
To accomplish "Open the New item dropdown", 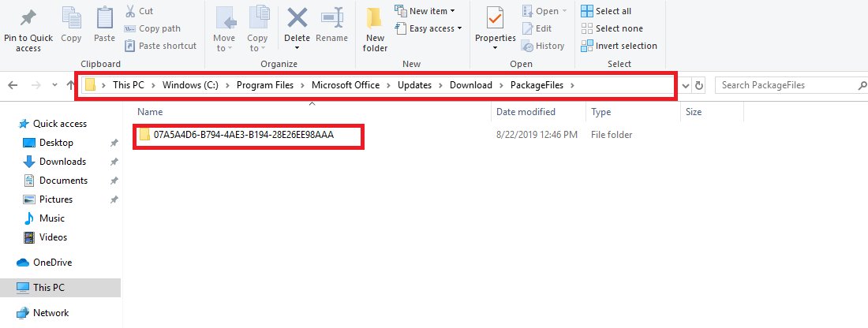I will [x=425, y=11].
